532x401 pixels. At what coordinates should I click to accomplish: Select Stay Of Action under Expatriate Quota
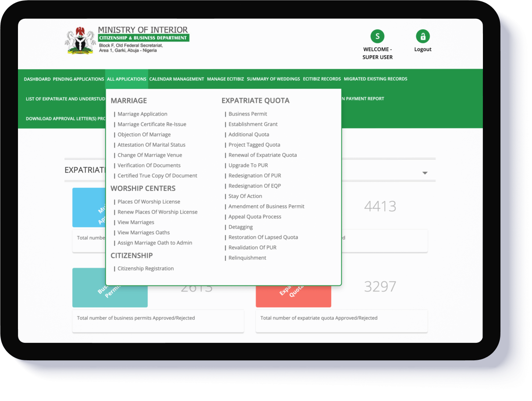(x=245, y=196)
